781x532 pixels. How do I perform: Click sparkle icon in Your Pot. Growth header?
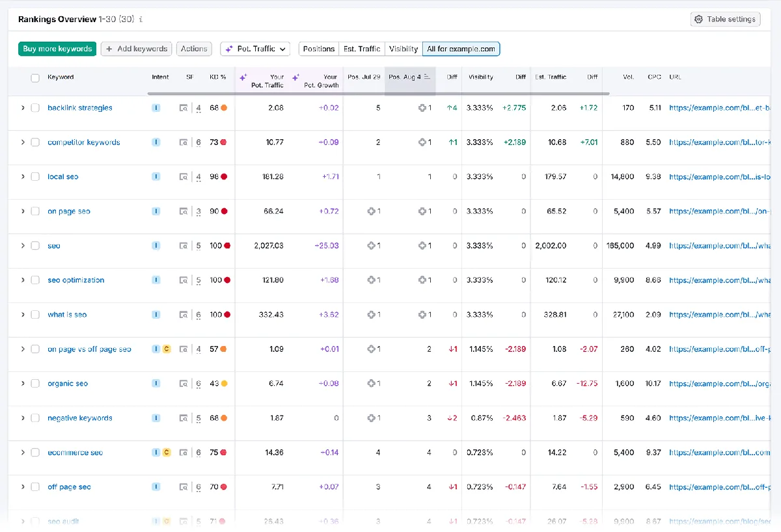296,77
